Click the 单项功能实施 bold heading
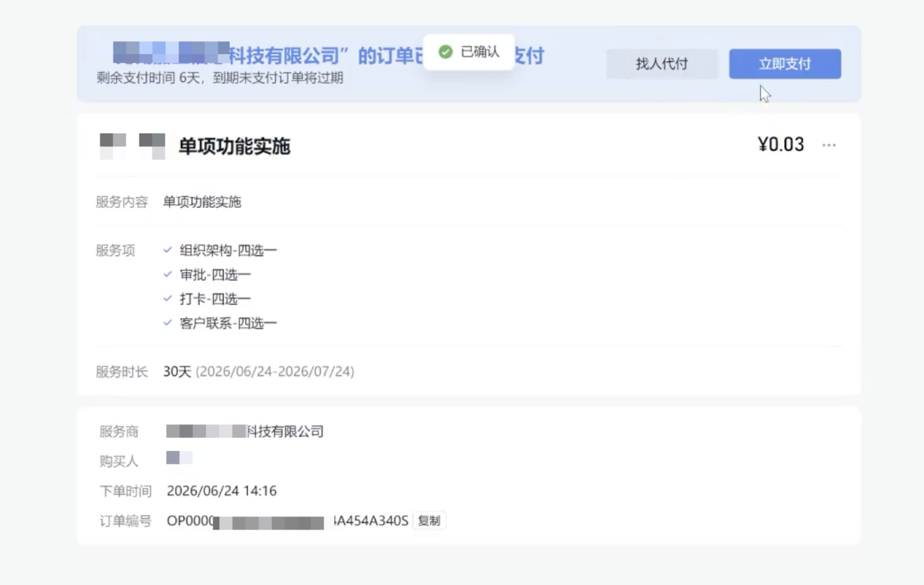The width and height of the screenshot is (924, 585). tap(234, 146)
